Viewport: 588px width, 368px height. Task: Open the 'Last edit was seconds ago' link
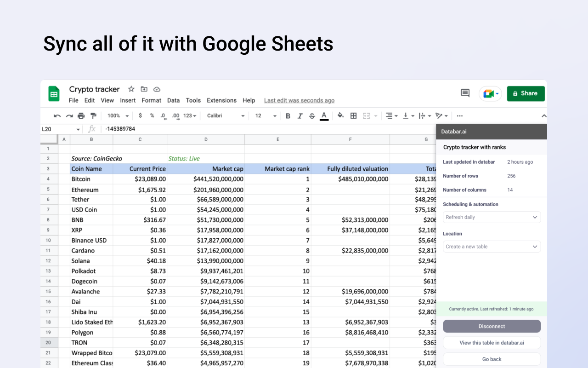click(299, 100)
